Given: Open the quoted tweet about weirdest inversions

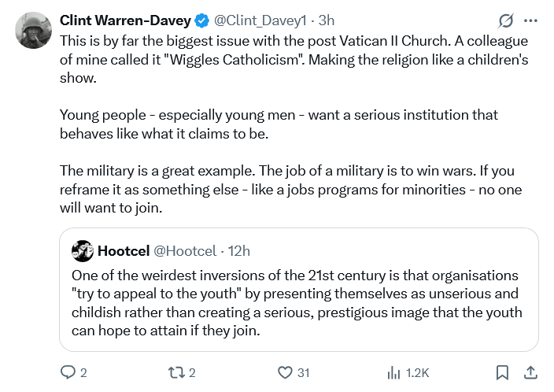Looking at the screenshot, I should point(299,303).
